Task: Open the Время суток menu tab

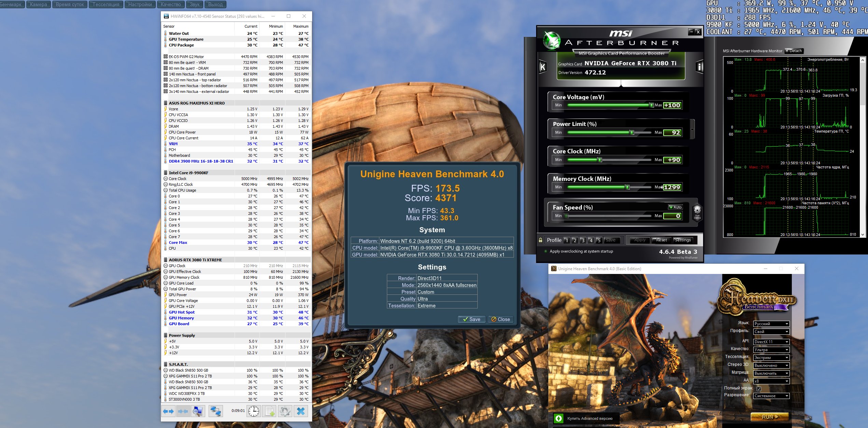Action: click(x=70, y=4)
